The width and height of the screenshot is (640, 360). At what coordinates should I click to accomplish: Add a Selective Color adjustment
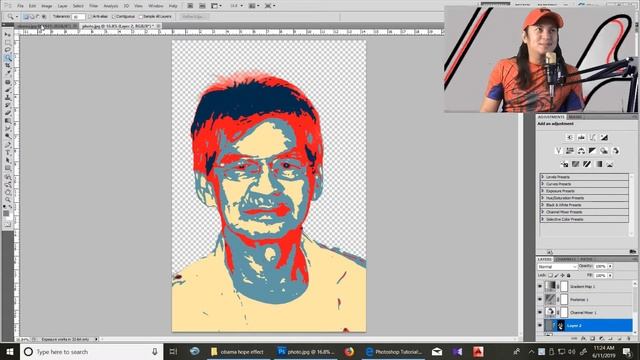coord(610,164)
